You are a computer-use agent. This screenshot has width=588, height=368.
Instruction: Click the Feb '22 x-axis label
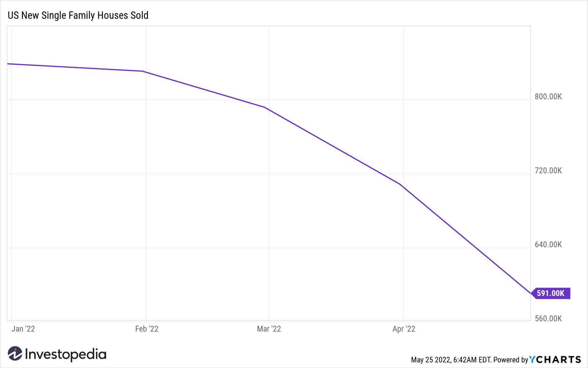[x=147, y=329]
